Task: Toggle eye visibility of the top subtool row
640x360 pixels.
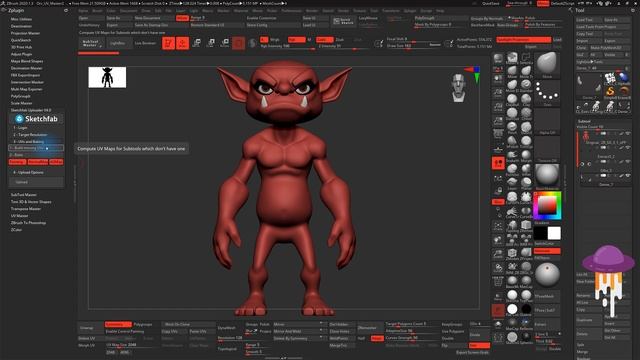Action: 628,133
